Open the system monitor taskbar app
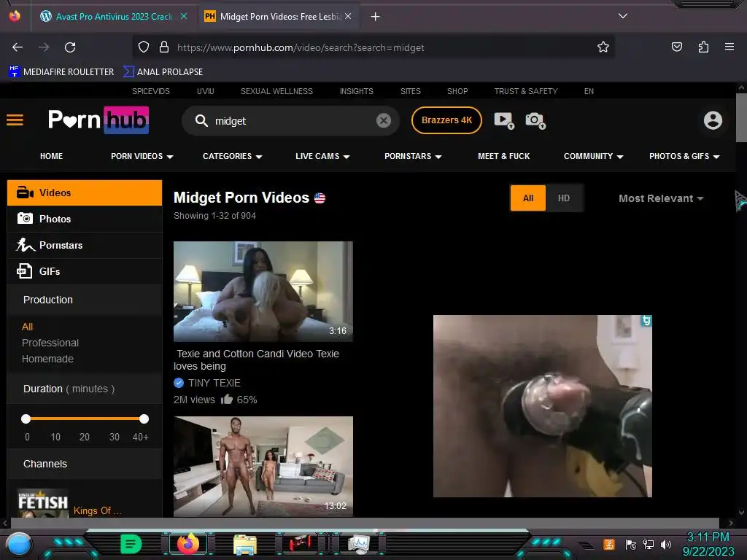The height and width of the screenshot is (560, 747). [359, 544]
